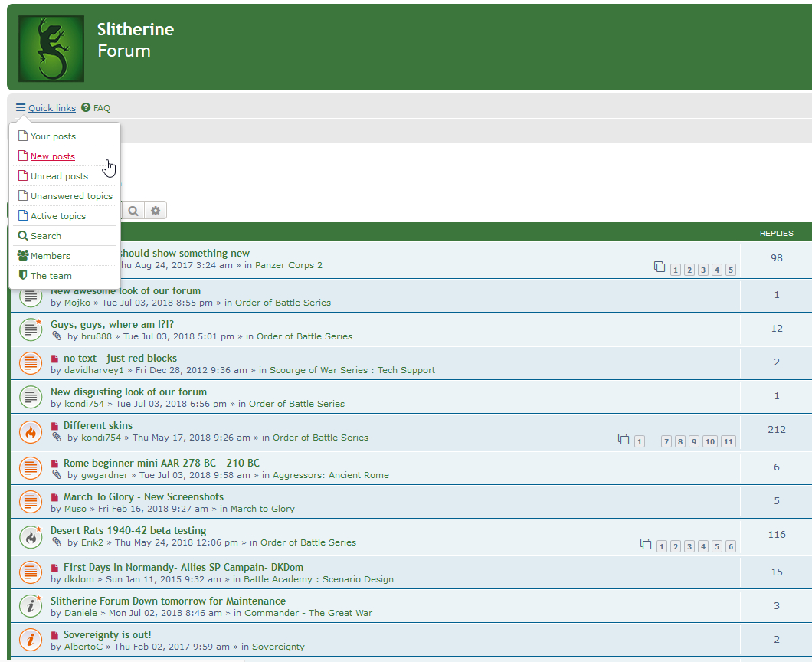Click hot topic flame icon for 'Different skins'

pos(31,431)
